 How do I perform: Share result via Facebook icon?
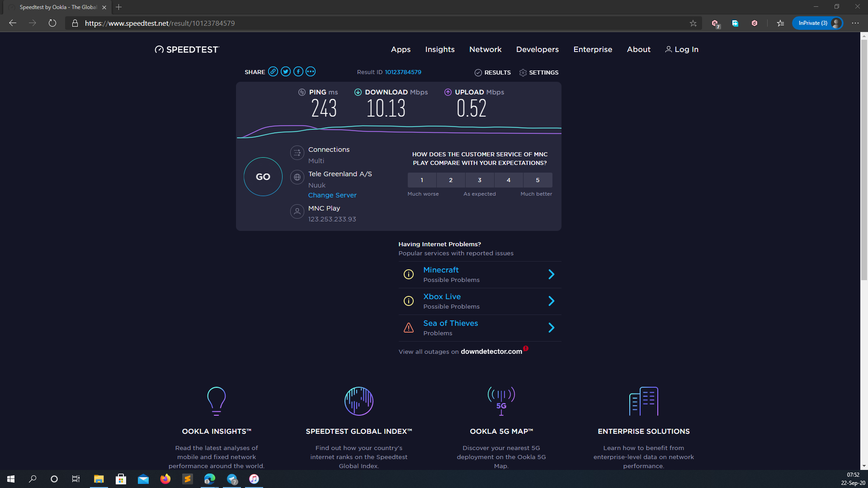coord(298,71)
